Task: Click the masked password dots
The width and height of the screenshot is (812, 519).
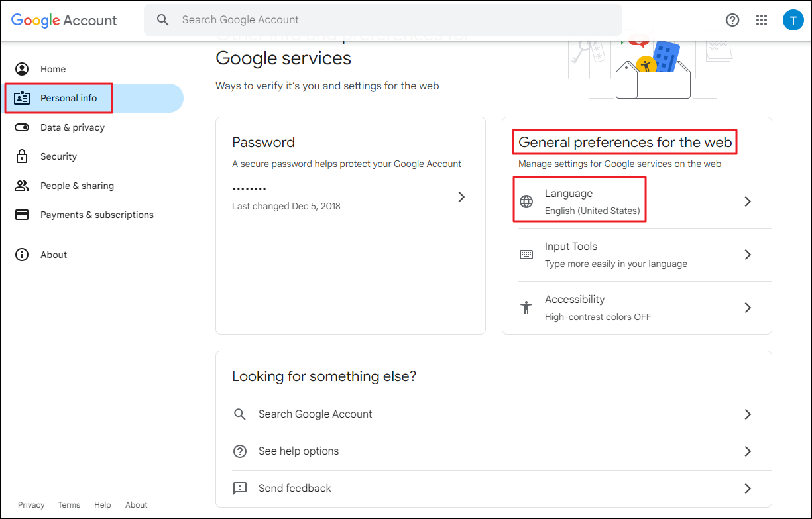Action: point(249,189)
